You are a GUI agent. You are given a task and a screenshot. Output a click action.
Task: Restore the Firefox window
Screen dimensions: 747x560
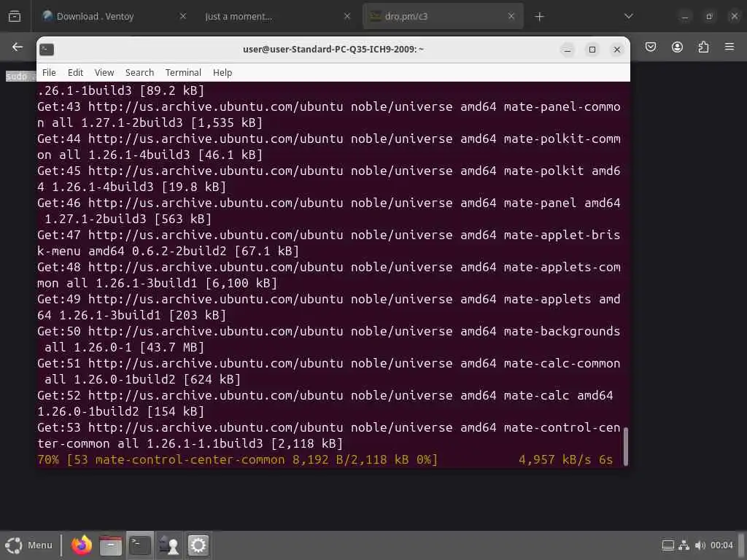click(x=709, y=16)
